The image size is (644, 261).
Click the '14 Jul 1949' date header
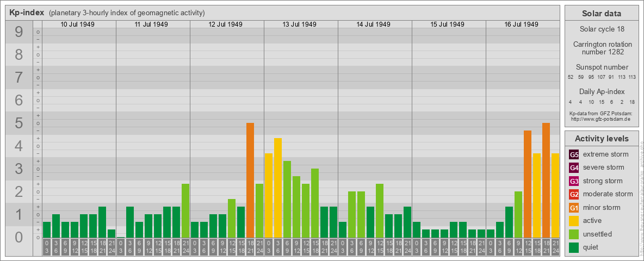point(373,24)
